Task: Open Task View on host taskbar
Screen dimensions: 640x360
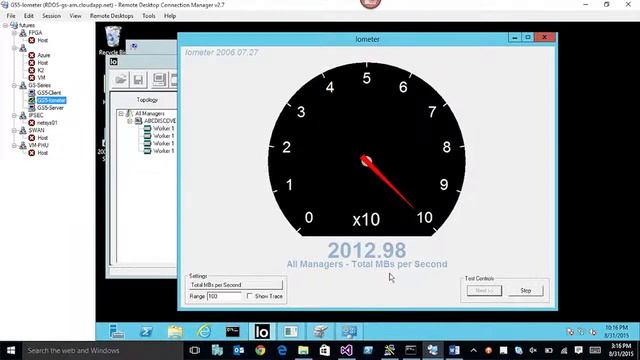Action: click(195, 350)
